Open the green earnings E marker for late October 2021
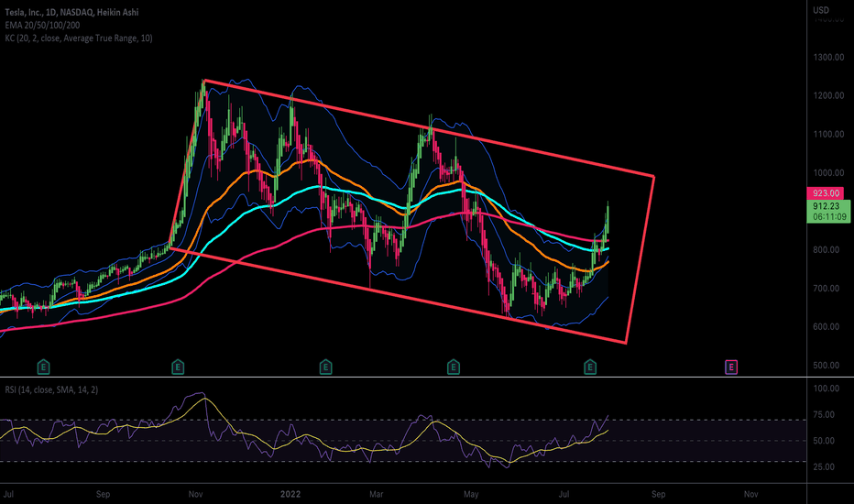This screenshot has width=854, height=504. click(x=178, y=367)
